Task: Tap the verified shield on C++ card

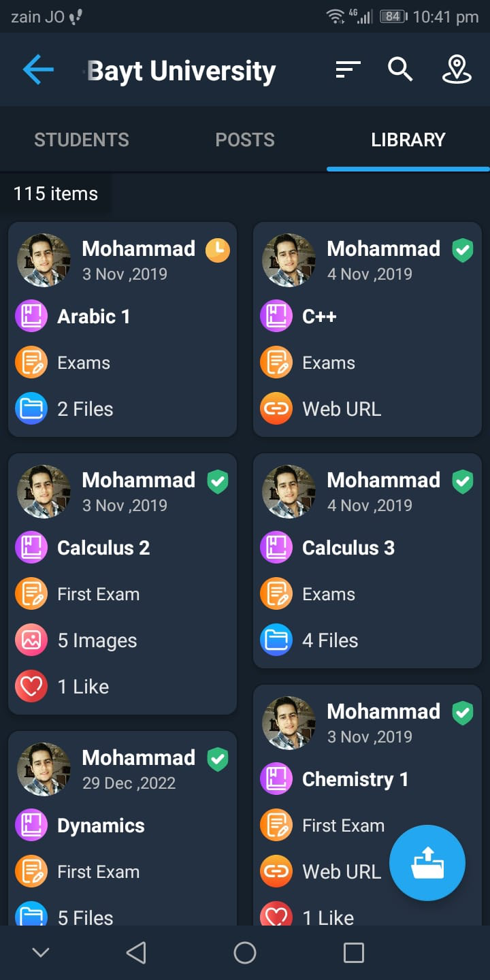Action: click(463, 250)
